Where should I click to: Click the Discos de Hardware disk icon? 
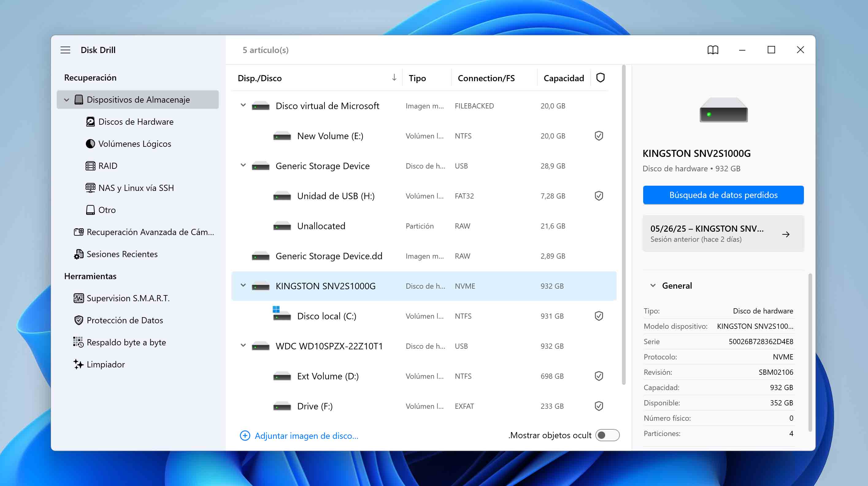(90, 121)
